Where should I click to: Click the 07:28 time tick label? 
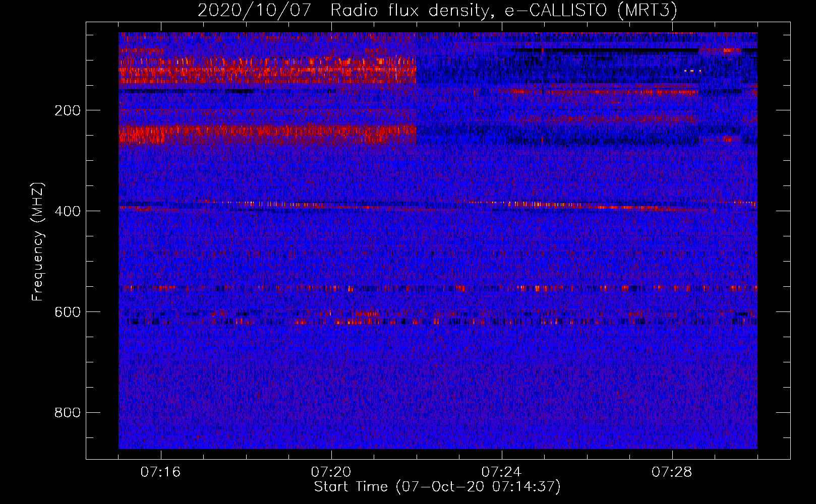[x=672, y=472]
